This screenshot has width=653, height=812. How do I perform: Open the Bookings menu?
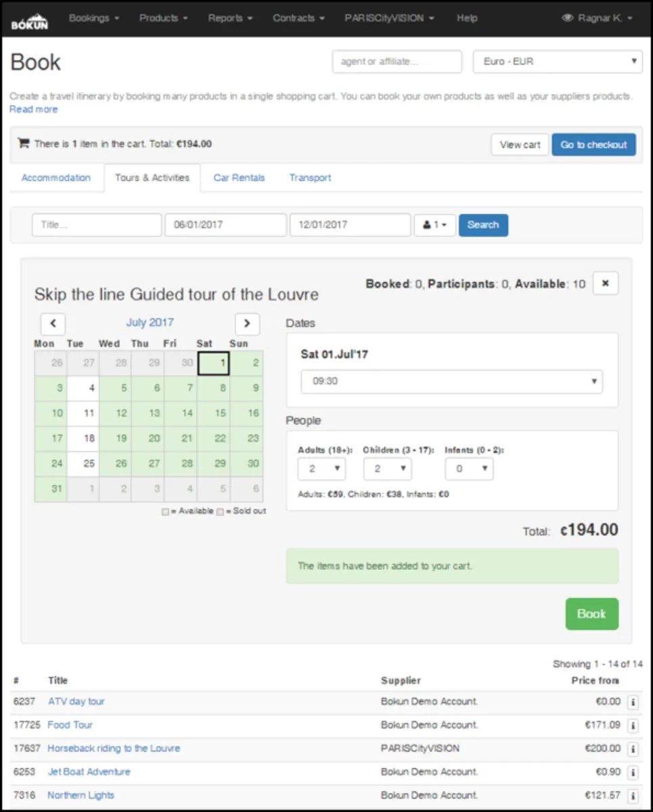pyautogui.click(x=94, y=18)
